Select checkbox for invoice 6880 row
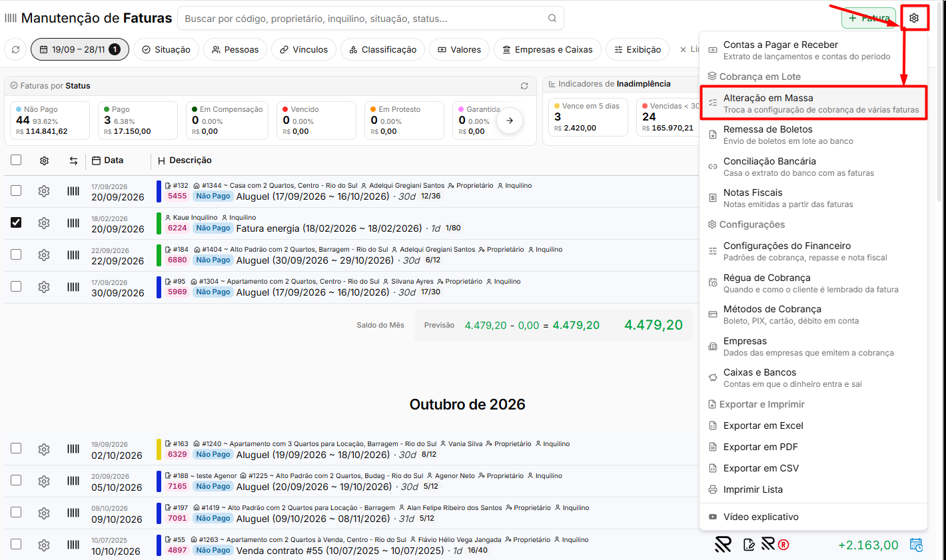Screen dimensions: 946x560 click(x=16, y=254)
